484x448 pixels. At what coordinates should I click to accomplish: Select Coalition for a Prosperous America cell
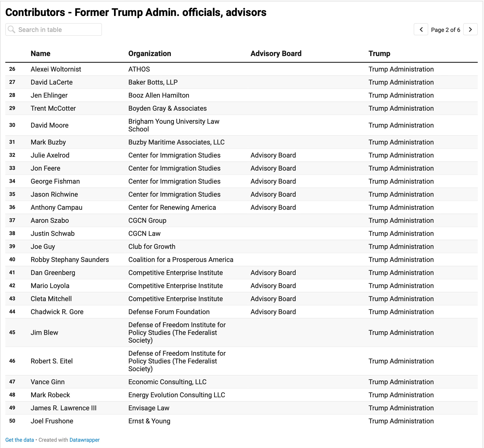[181, 260]
